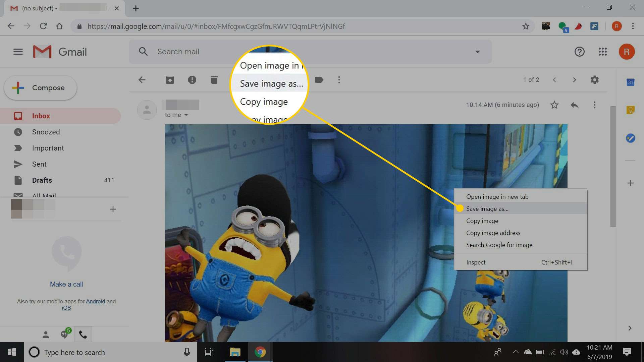The image size is (644, 362).
Task: Go to the newer email arrow
Action: tap(554, 80)
